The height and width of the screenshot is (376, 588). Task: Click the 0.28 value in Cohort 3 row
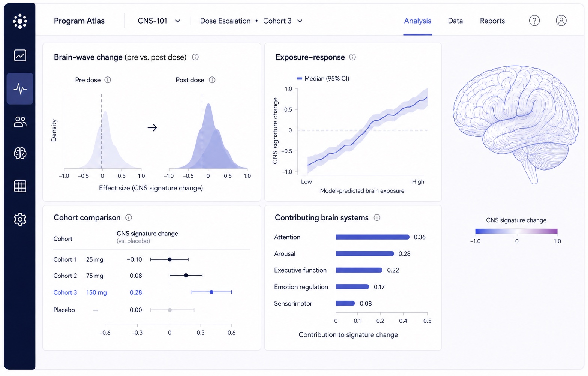pyautogui.click(x=136, y=292)
